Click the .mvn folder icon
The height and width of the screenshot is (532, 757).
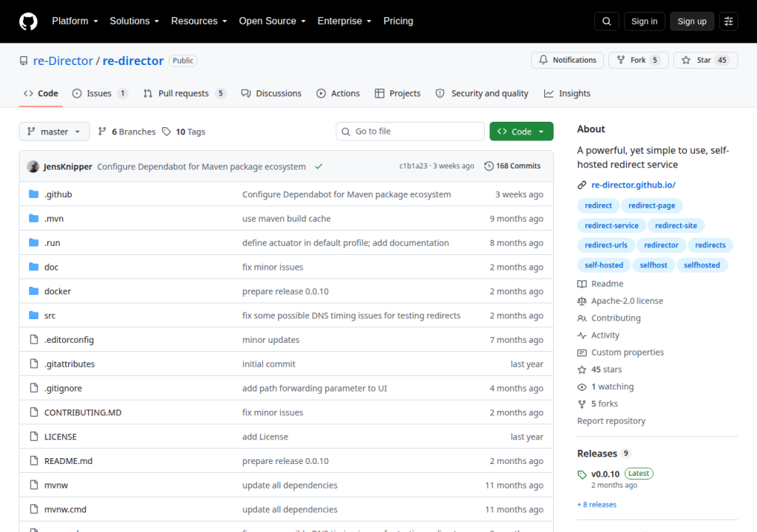click(x=34, y=218)
